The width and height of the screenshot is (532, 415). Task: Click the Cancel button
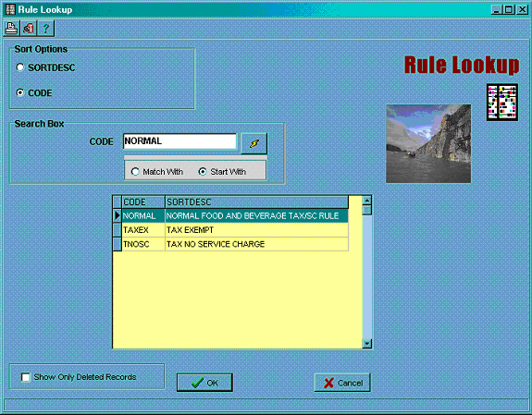[x=342, y=383]
